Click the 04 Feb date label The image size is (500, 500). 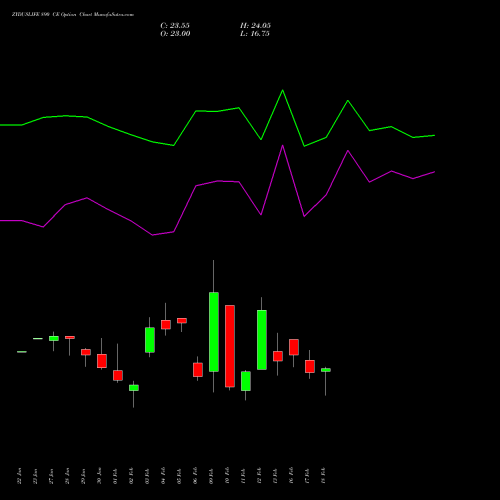coord(163,476)
